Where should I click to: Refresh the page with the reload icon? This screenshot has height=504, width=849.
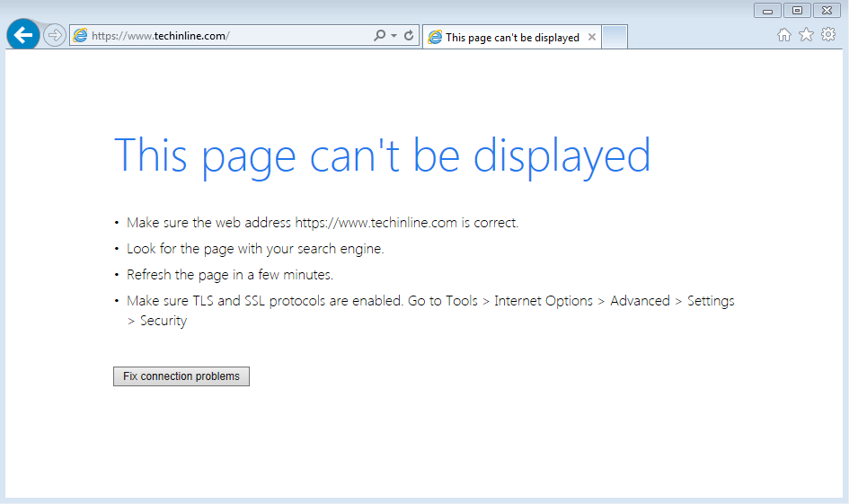(409, 35)
